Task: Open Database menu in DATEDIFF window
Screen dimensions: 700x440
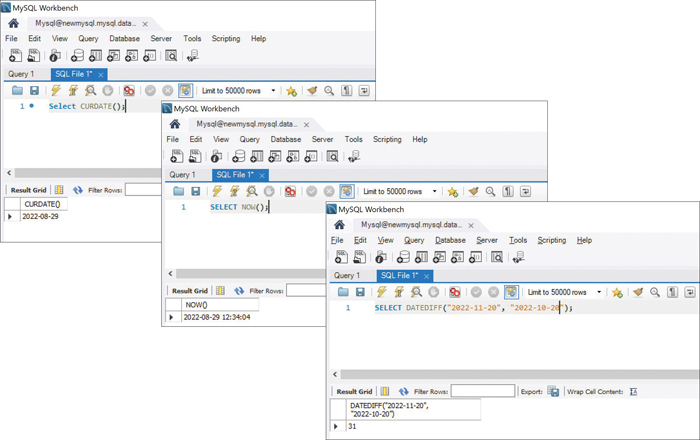Action: (450, 240)
